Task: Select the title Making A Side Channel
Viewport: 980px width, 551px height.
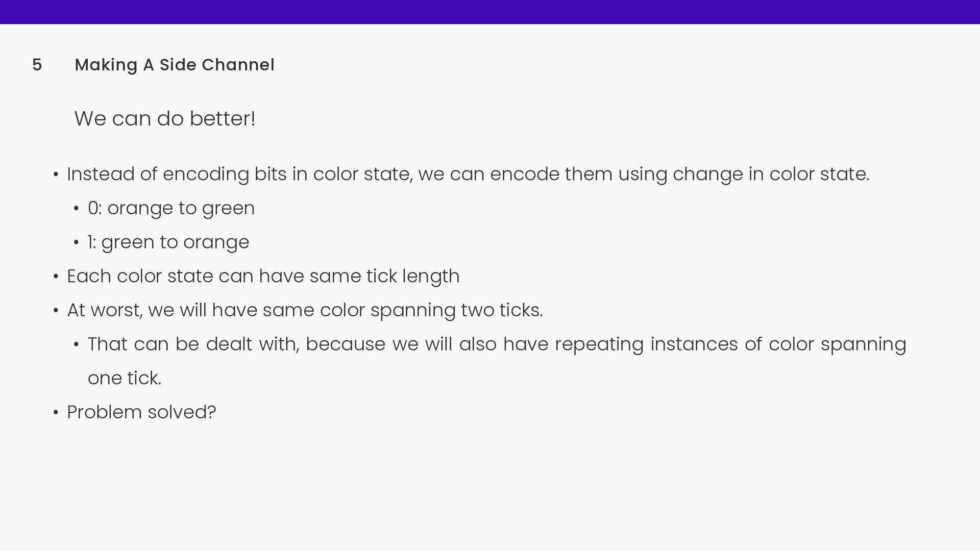Action: point(175,65)
